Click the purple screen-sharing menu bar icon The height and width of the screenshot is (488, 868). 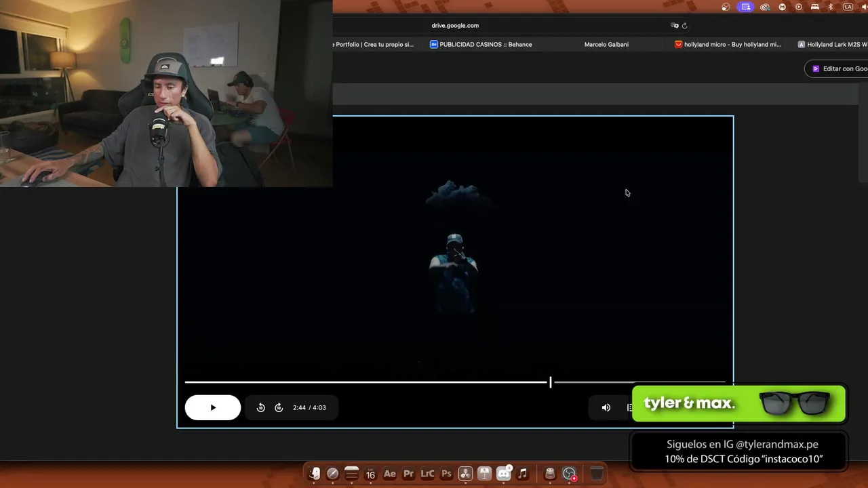[x=746, y=7]
